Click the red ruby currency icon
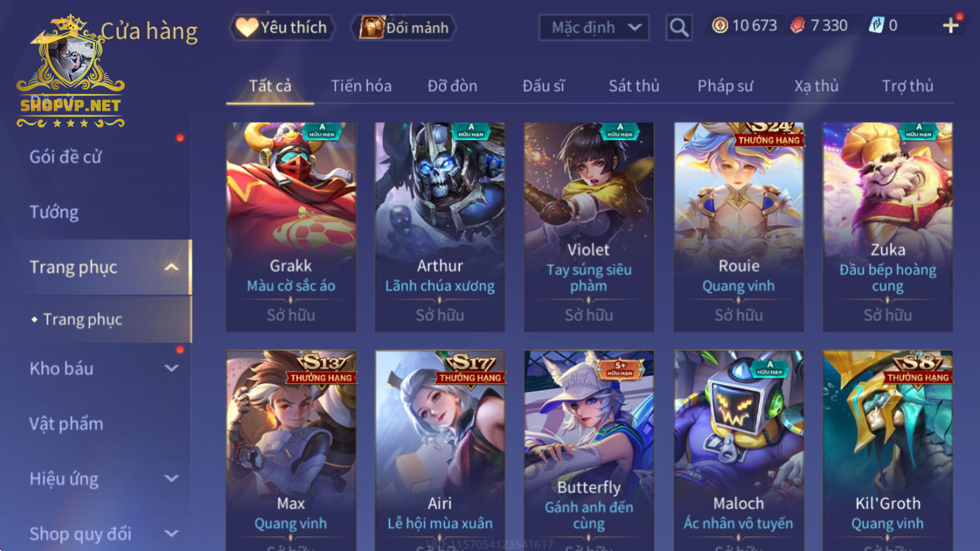 click(x=797, y=26)
